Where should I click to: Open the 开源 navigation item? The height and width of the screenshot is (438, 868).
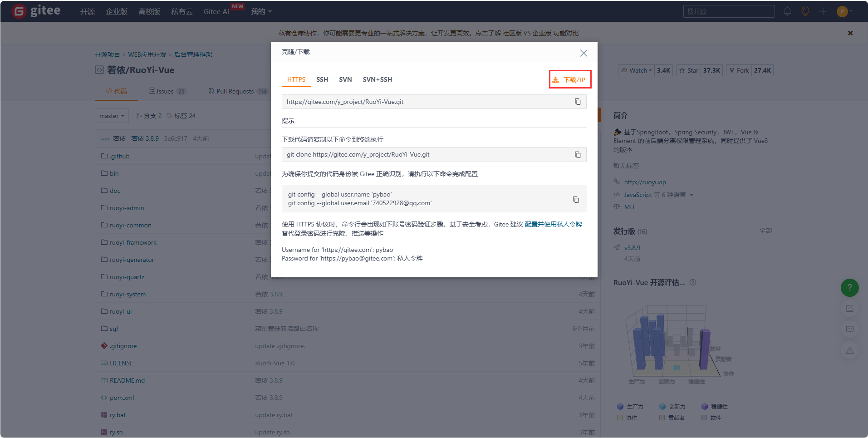point(88,11)
